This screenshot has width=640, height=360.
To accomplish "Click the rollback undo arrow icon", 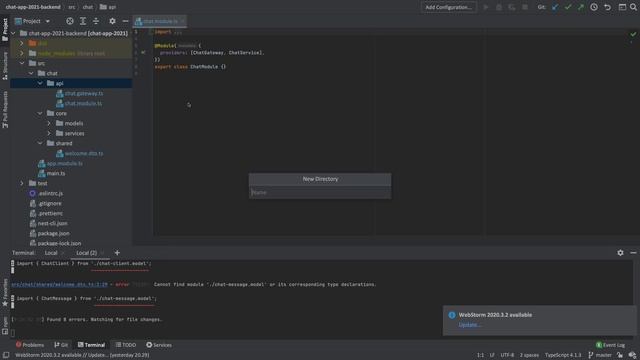I will coord(607,7).
